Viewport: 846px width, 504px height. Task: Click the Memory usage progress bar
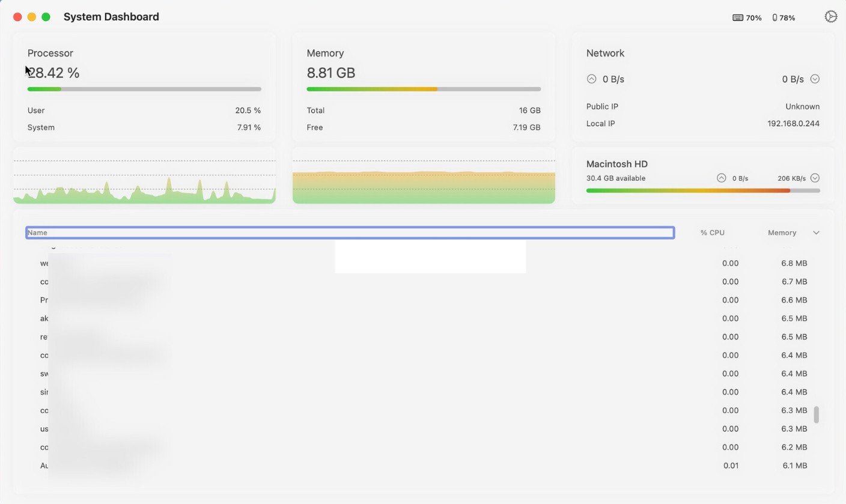click(x=424, y=89)
